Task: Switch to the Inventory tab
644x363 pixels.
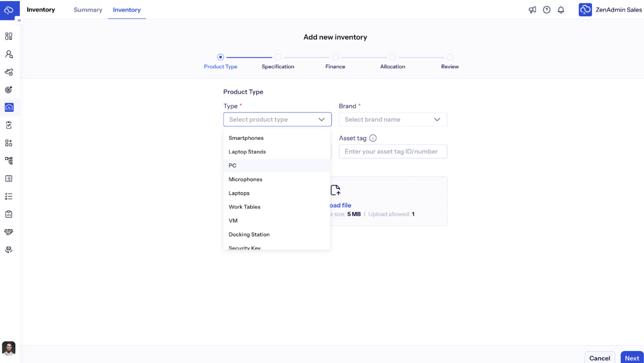Action: click(x=127, y=10)
